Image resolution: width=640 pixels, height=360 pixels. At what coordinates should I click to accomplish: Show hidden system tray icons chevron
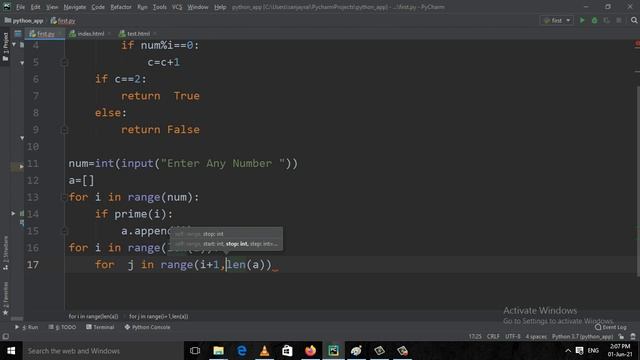tap(568, 351)
